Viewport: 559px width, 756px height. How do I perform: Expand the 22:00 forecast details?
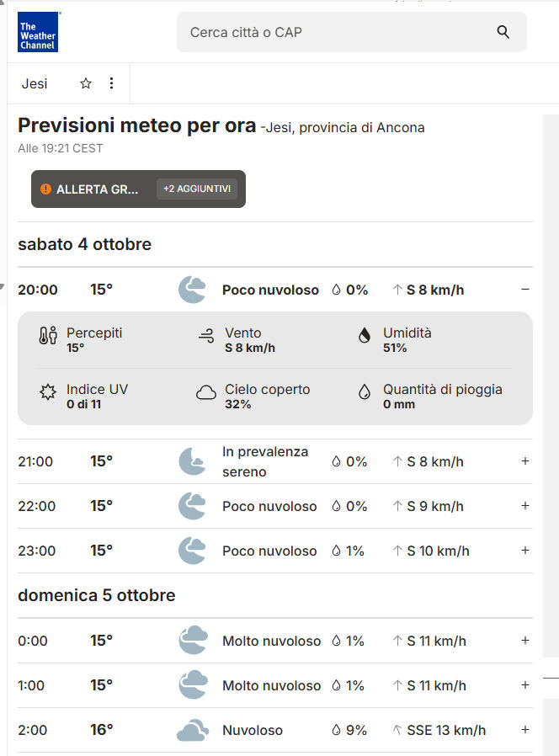coord(525,506)
